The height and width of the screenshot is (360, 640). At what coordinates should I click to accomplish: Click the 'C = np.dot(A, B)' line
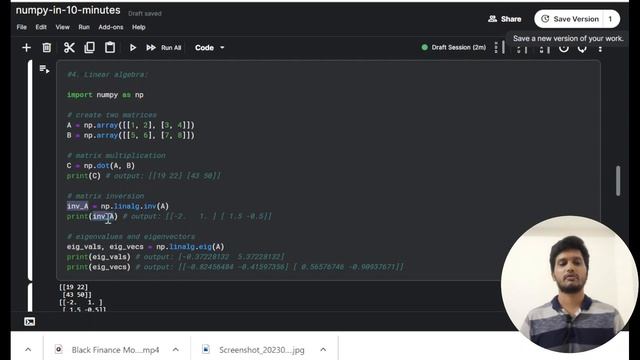(x=100, y=166)
